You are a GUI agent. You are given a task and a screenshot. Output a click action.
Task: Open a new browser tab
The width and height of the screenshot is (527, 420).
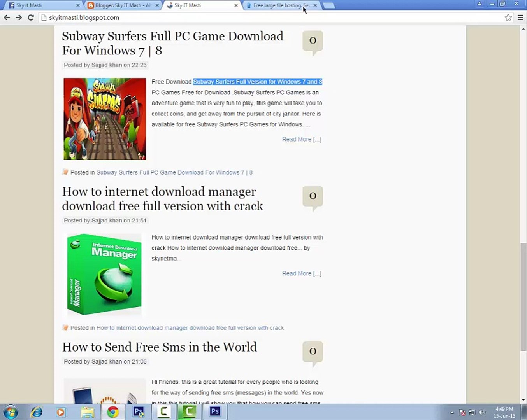point(328,5)
